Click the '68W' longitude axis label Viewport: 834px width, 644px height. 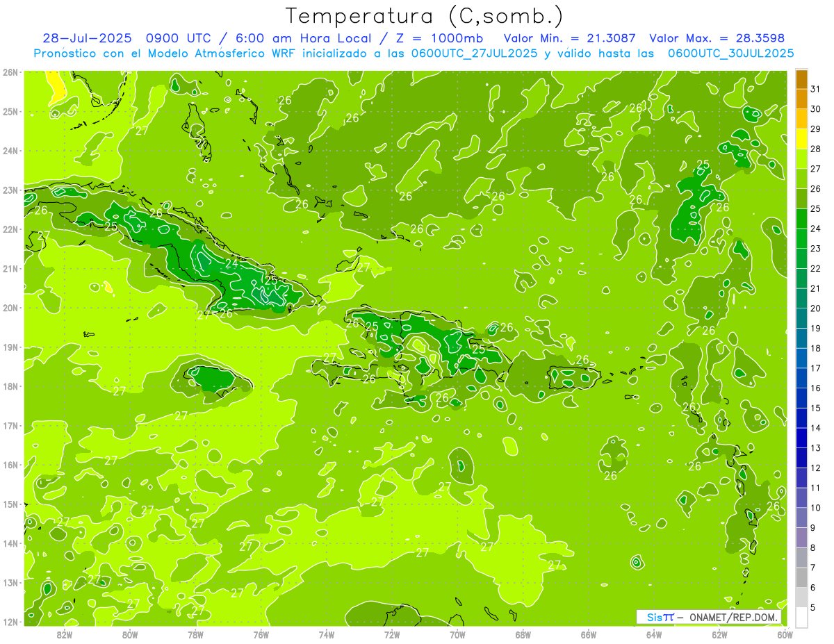pyautogui.click(x=523, y=634)
